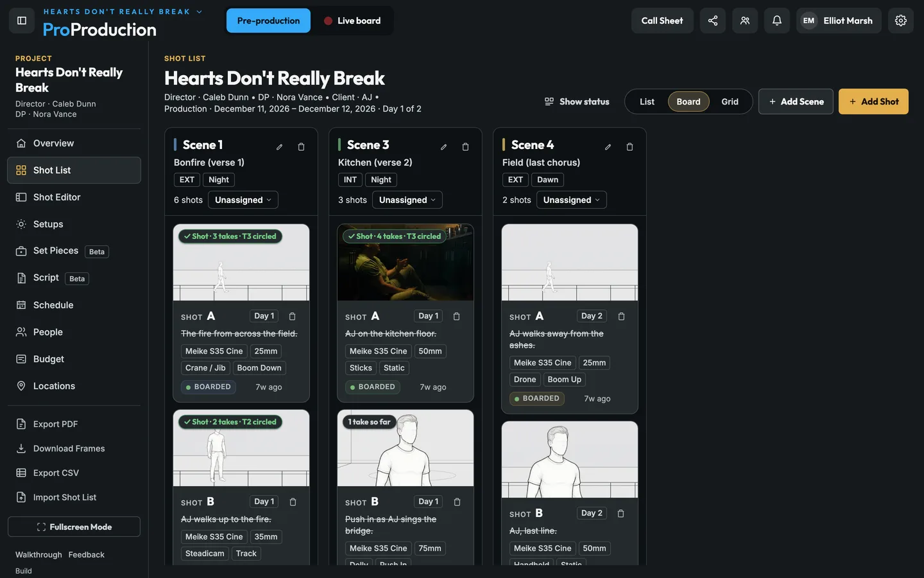The width and height of the screenshot is (924, 578).
Task: Open Day 2 selector on Field Shot B
Action: (592, 513)
